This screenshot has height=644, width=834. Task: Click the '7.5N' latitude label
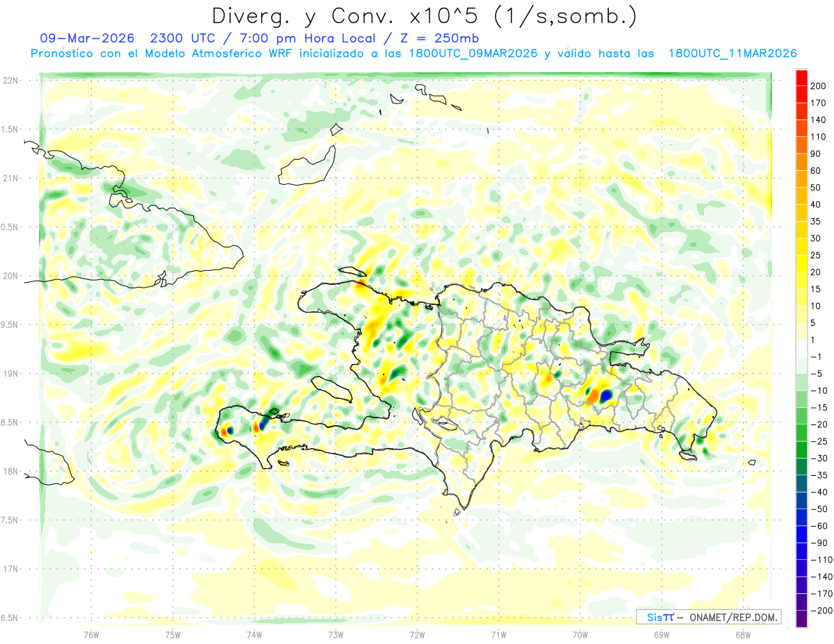(x=10, y=520)
